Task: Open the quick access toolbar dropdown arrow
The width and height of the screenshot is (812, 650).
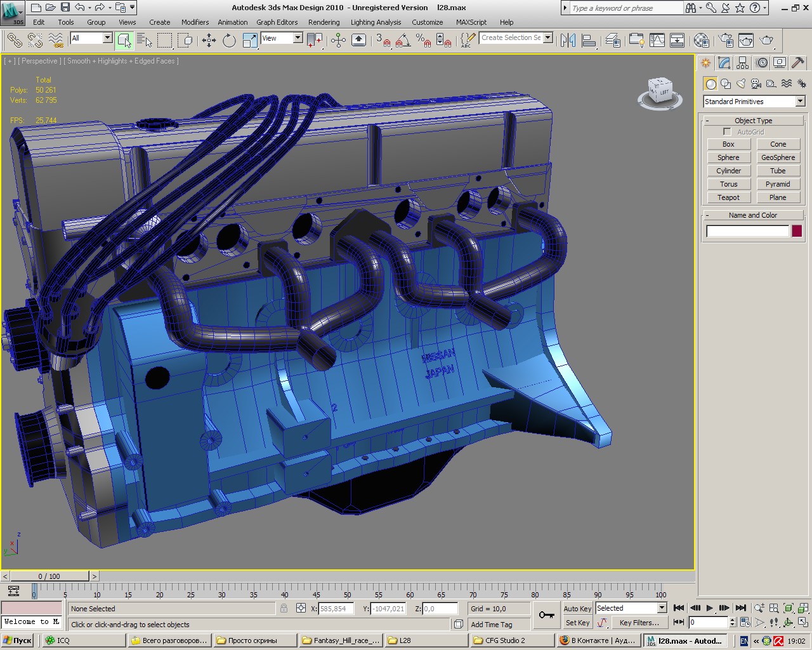Action: 132,8
